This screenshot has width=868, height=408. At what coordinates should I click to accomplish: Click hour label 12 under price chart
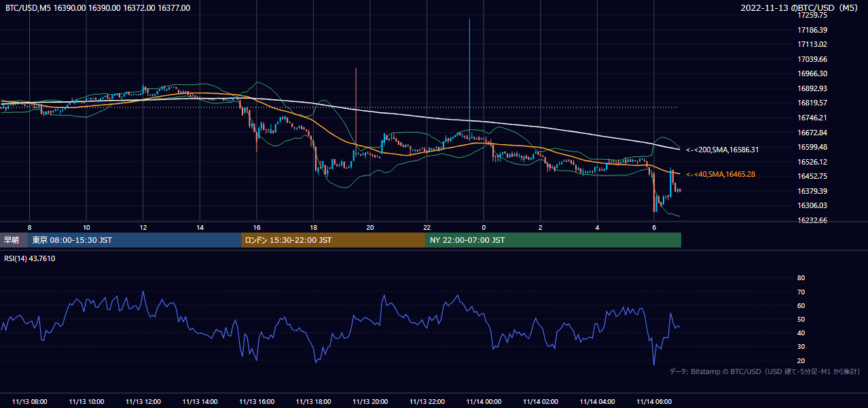[143, 227]
